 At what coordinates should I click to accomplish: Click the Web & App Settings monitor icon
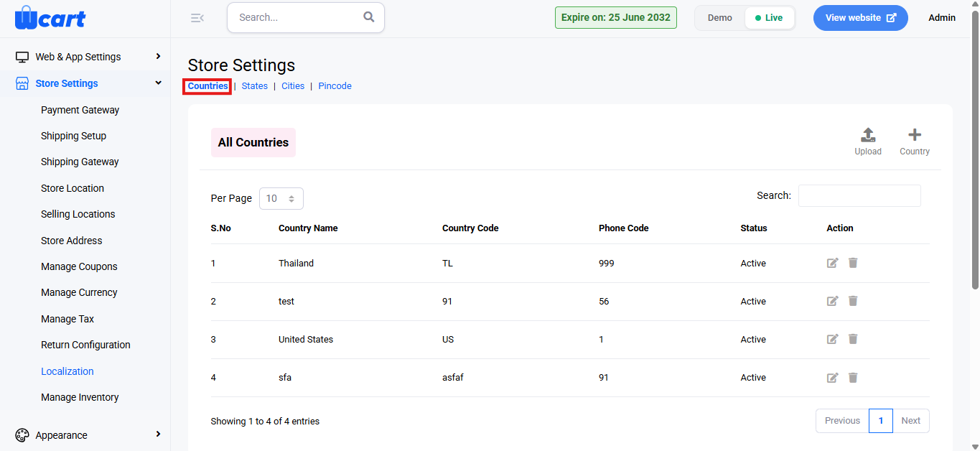click(22, 57)
